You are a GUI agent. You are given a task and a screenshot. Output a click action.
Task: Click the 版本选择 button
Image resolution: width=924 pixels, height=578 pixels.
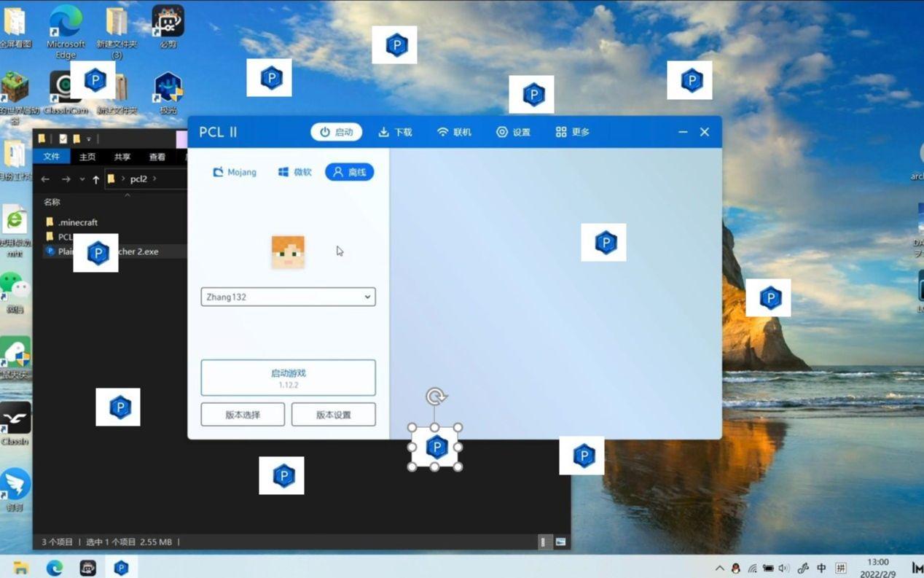coord(243,415)
